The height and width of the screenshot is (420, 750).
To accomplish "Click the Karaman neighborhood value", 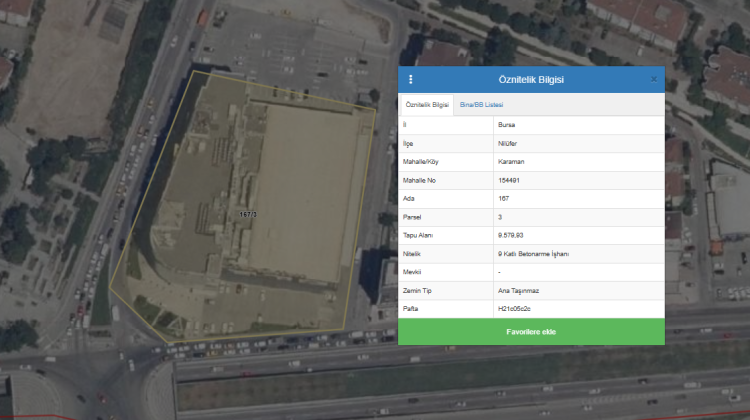I will (511, 161).
